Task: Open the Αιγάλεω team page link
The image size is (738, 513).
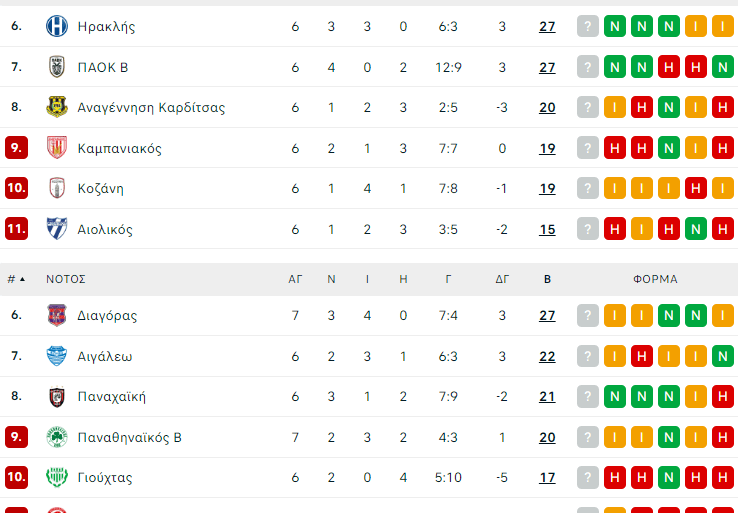Action: click(105, 356)
